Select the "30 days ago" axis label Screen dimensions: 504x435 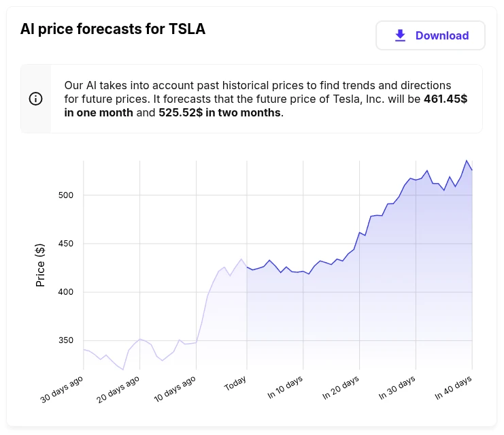(63, 389)
